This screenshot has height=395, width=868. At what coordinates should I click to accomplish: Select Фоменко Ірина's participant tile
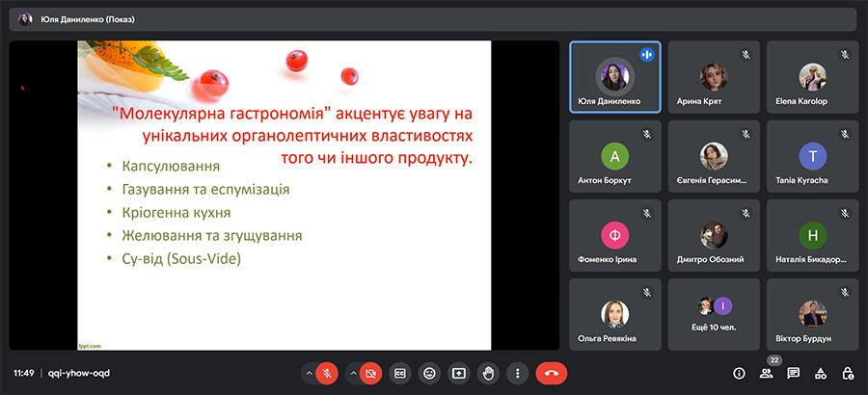tap(615, 236)
